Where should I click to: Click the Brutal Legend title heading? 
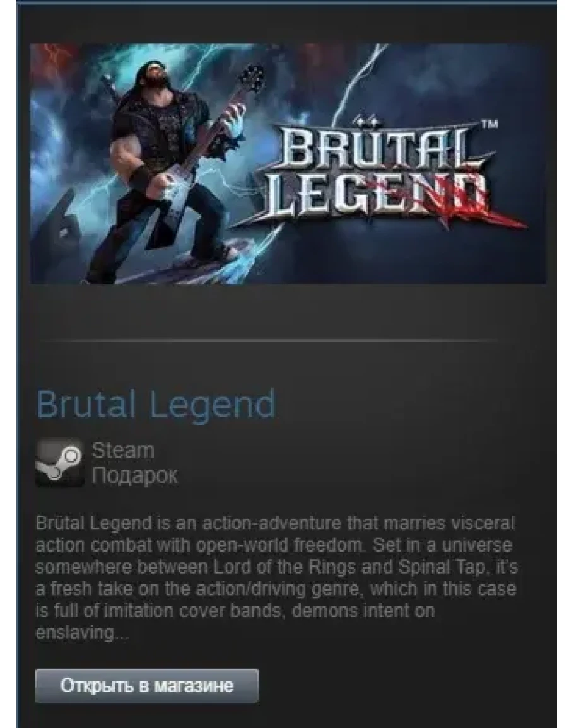156,403
